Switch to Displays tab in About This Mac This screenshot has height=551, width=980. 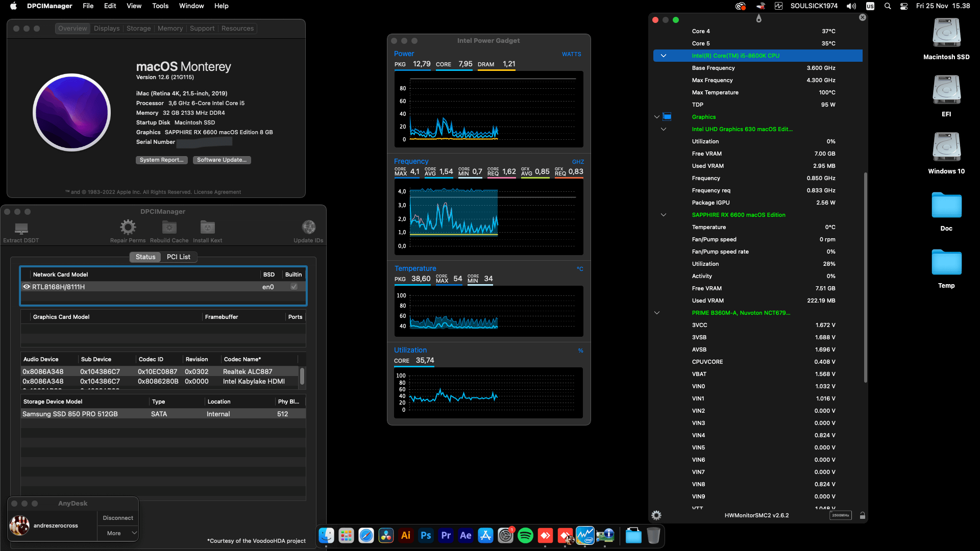[x=107, y=29]
